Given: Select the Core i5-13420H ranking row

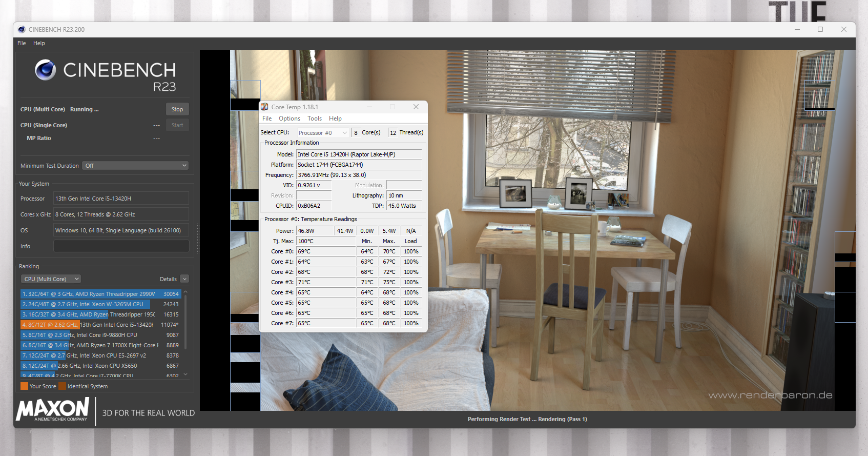Looking at the screenshot, I should (101, 325).
